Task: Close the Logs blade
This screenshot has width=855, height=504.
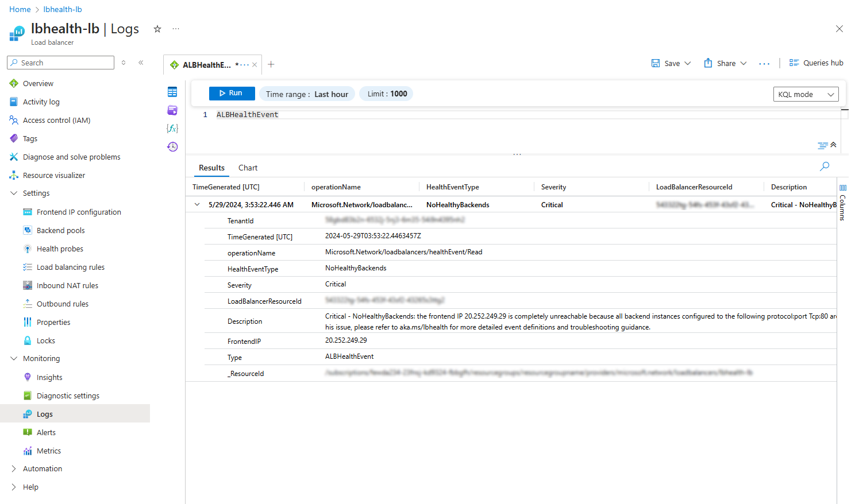Action: (839, 29)
